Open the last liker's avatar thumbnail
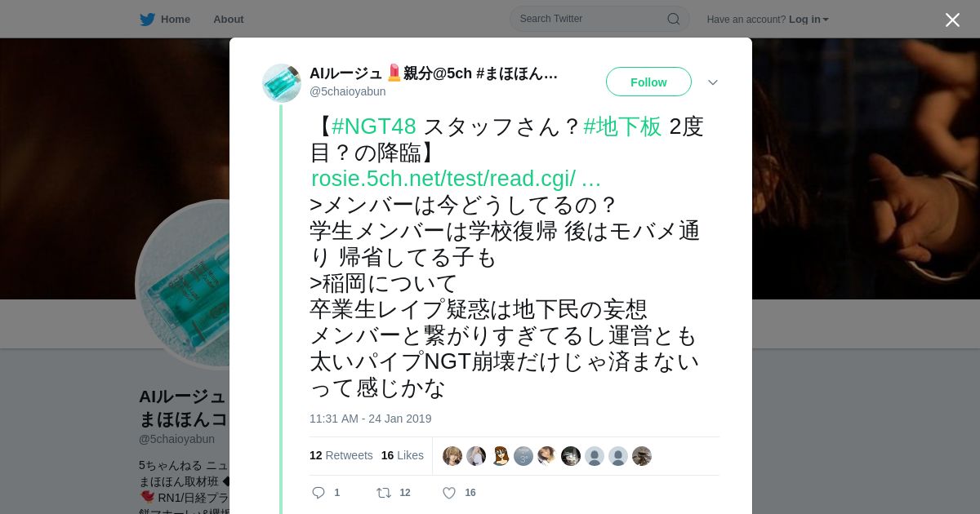Image resolution: width=980 pixels, height=514 pixels. tap(642, 456)
